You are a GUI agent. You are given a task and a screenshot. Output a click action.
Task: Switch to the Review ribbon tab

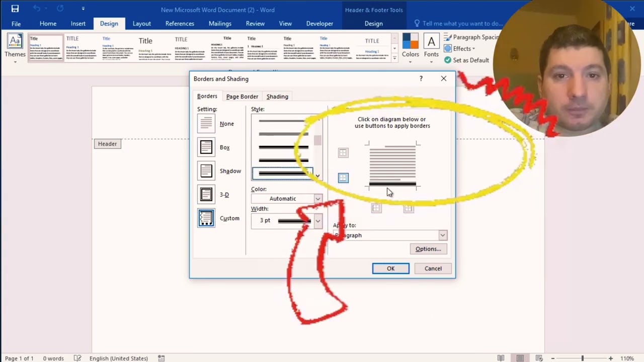[x=255, y=24]
